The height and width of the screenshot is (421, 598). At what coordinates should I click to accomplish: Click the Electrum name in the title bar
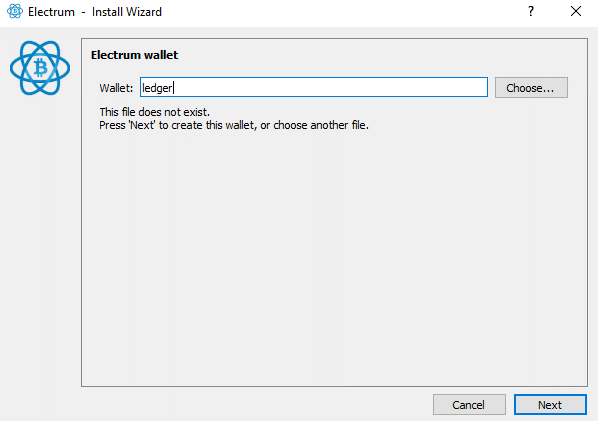point(51,12)
